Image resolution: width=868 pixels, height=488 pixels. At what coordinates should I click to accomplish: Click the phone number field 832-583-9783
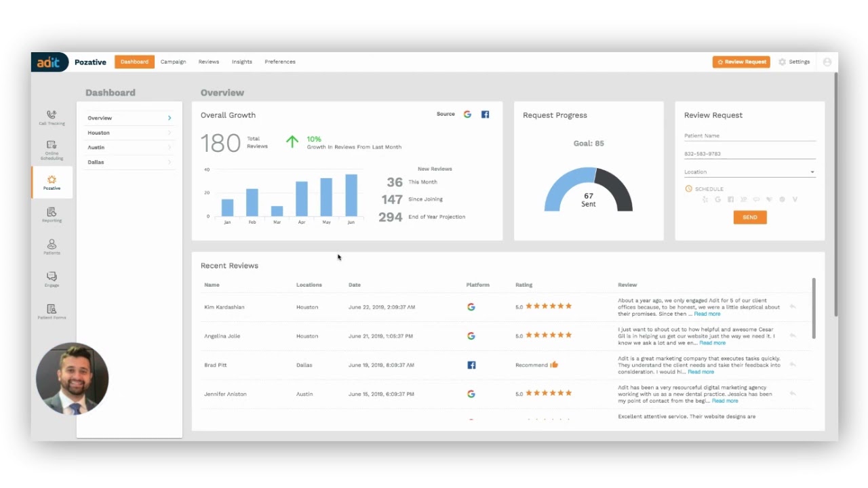coord(749,154)
